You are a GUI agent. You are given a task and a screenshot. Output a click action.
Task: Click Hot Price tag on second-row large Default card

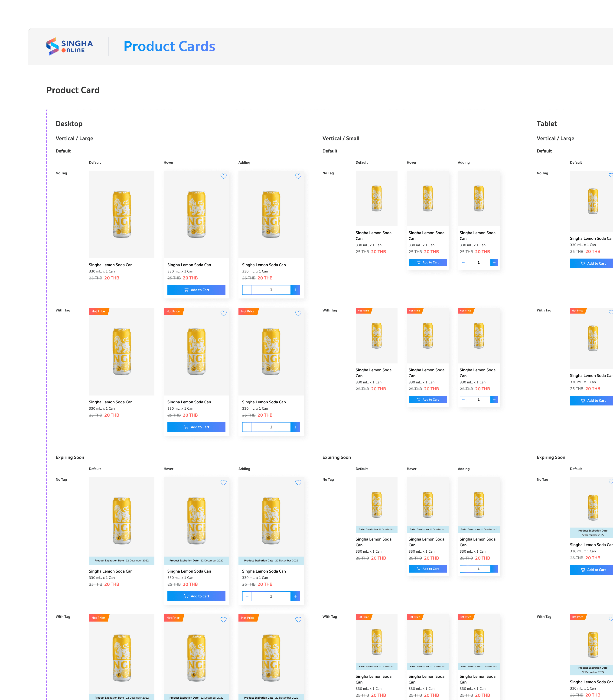pyautogui.click(x=98, y=311)
